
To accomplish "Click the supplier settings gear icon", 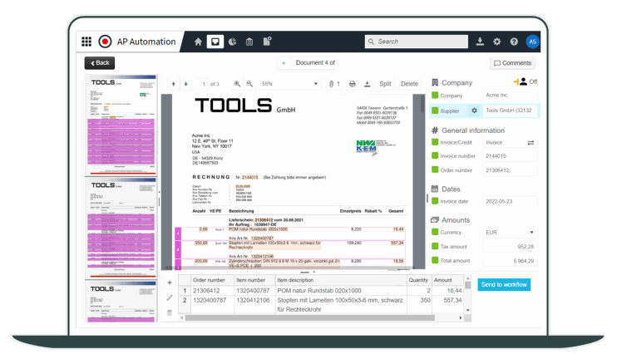I will 474,111.
